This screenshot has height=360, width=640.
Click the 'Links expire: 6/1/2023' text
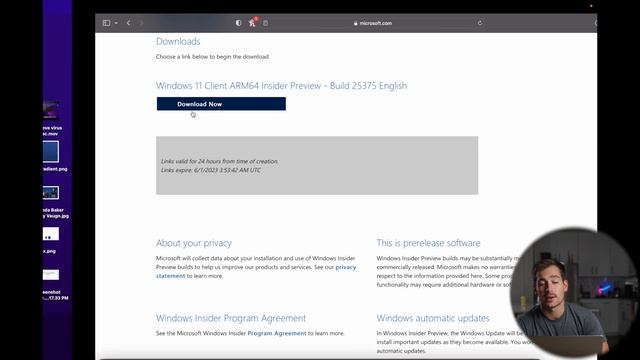[x=211, y=170]
